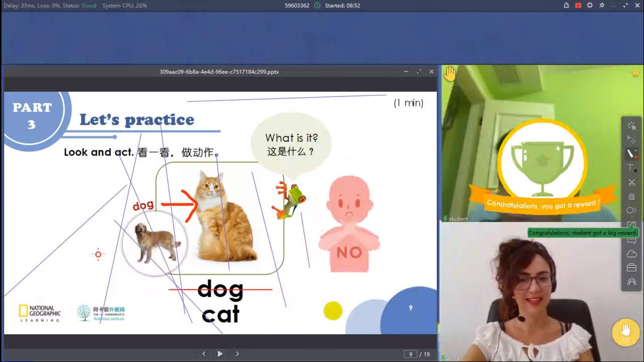The height and width of the screenshot is (362, 644).
Task: Open the cloud files icon
Action: click(x=631, y=254)
